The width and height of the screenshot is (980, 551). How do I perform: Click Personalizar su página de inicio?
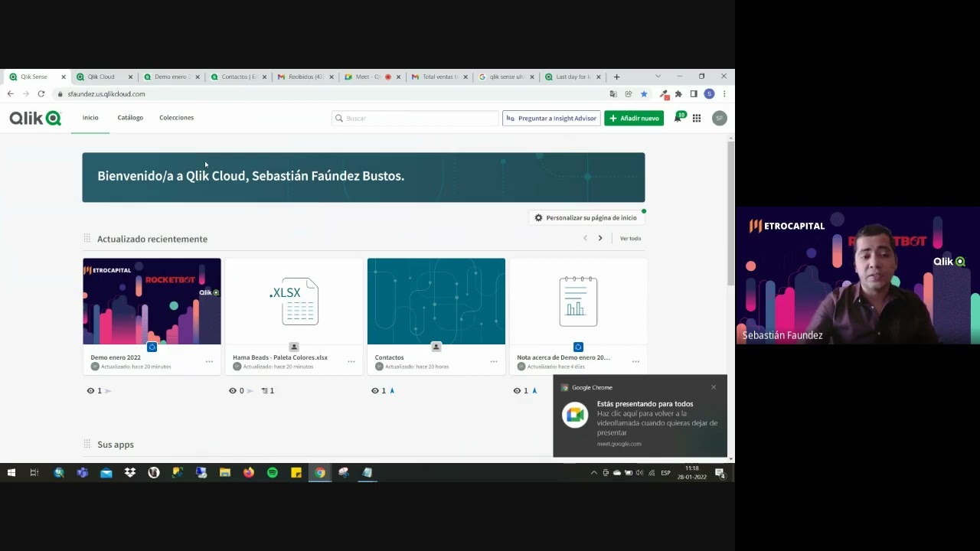point(586,217)
